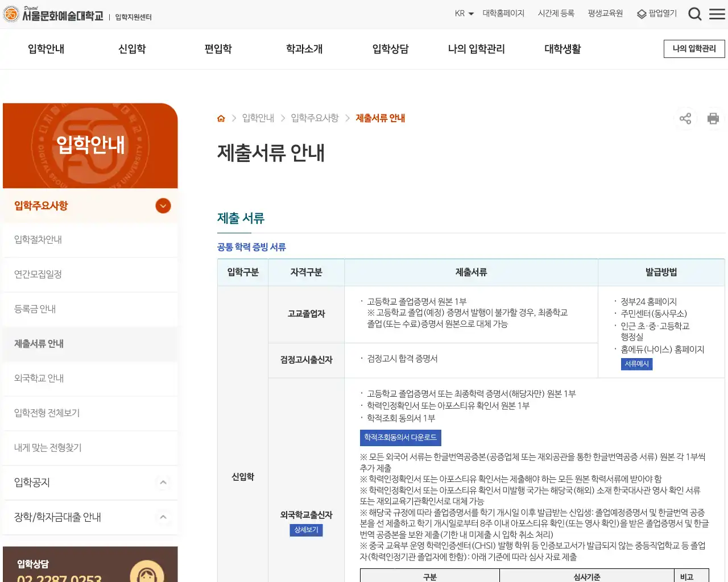
Task: Open the 편입학 main menu
Action: coord(218,49)
